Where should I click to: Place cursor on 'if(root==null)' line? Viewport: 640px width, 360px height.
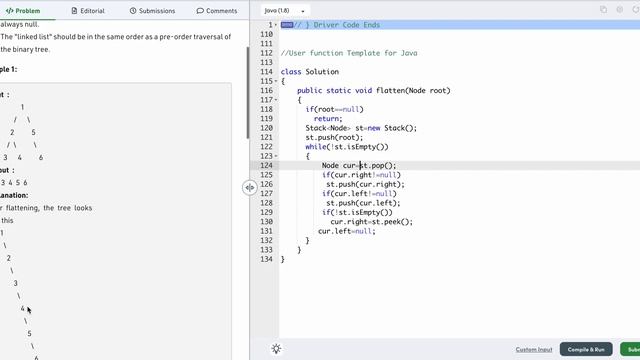[334, 109]
